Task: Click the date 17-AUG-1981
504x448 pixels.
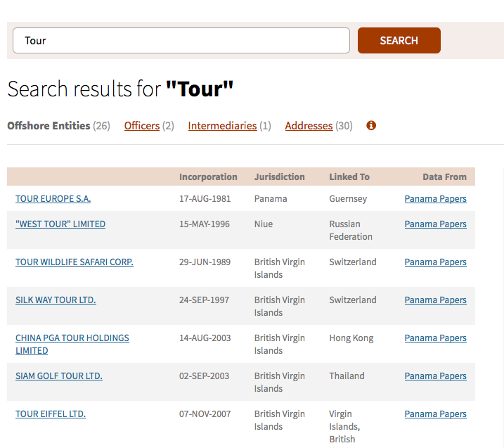Action: click(x=205, y=199)
